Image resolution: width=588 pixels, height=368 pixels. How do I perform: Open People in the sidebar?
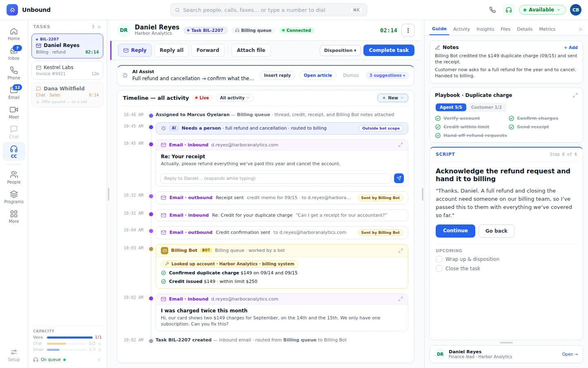pos(14,177)
